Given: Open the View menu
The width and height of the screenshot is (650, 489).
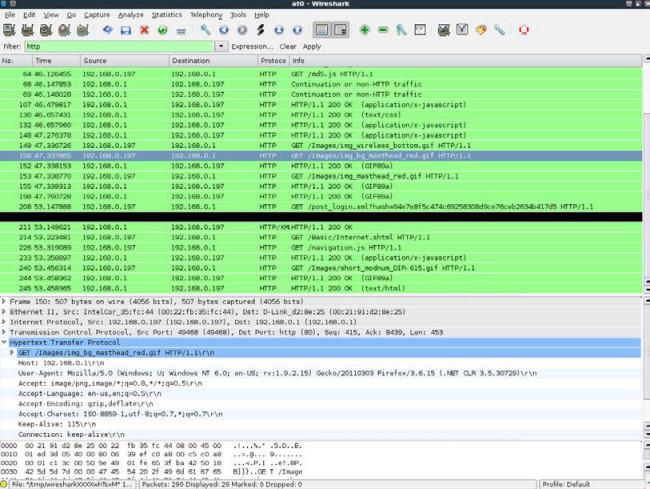Looking at the screenshot, I should click(51, 15).
